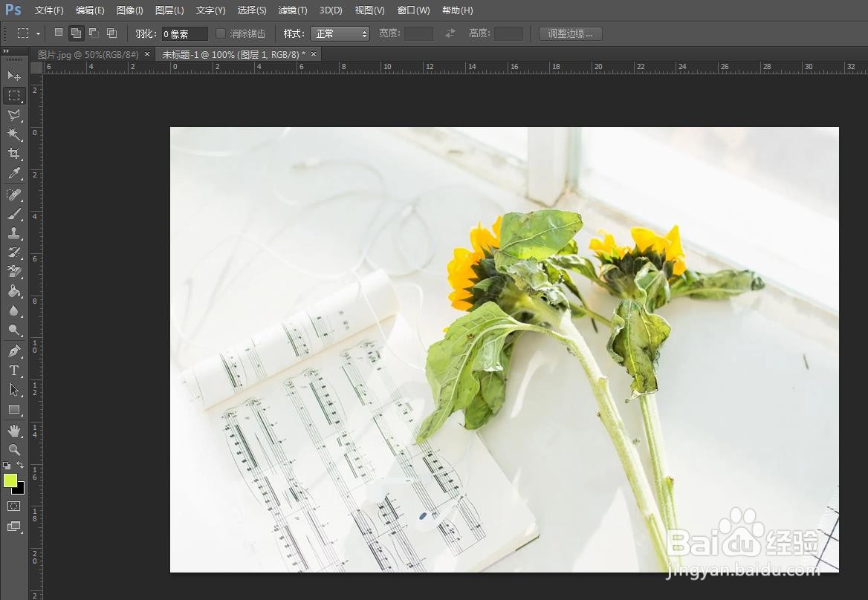The image size is (868, 600).
Task: Toggle Quick Mask mode
Action: coord(14,506)
